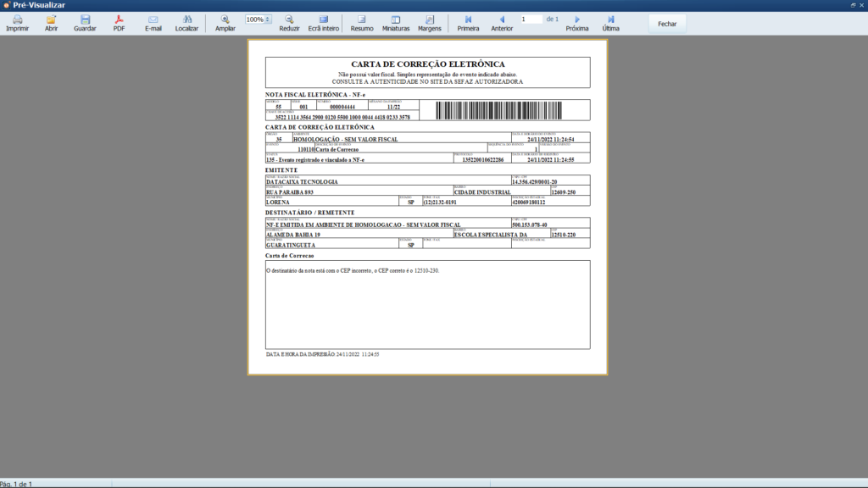
Task: Toggle the Resumo outline panel
Action: coord(362,23)
